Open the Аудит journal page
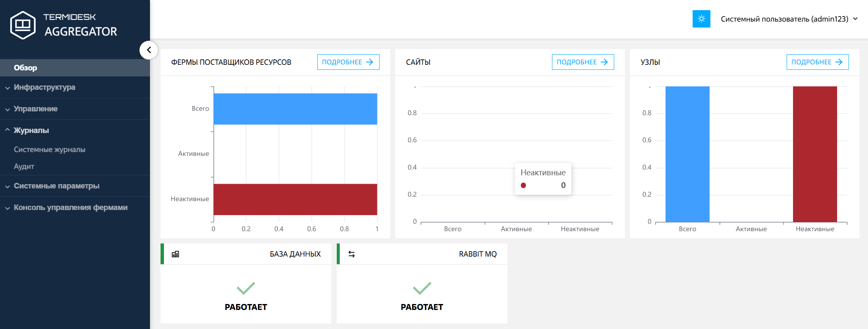 coord(24,166)
